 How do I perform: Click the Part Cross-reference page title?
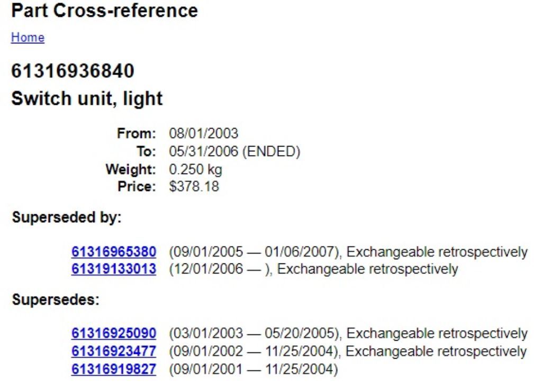[104, 11]
